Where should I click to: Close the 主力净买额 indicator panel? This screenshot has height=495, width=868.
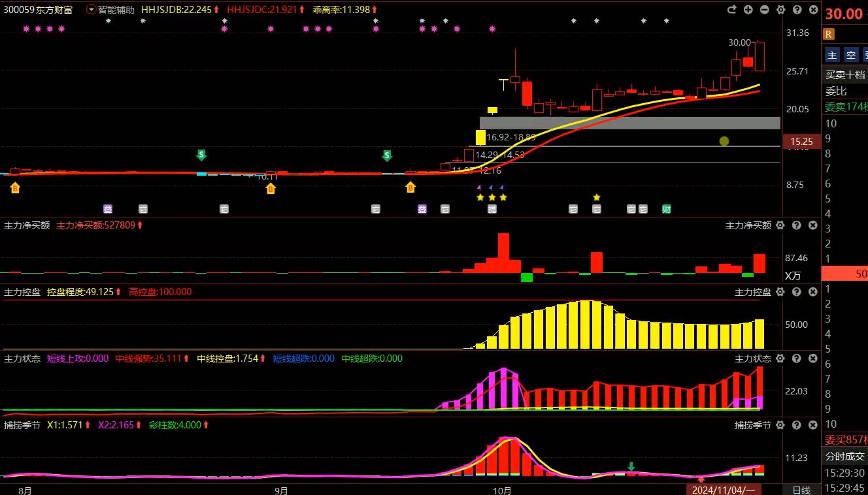(812, 225)
